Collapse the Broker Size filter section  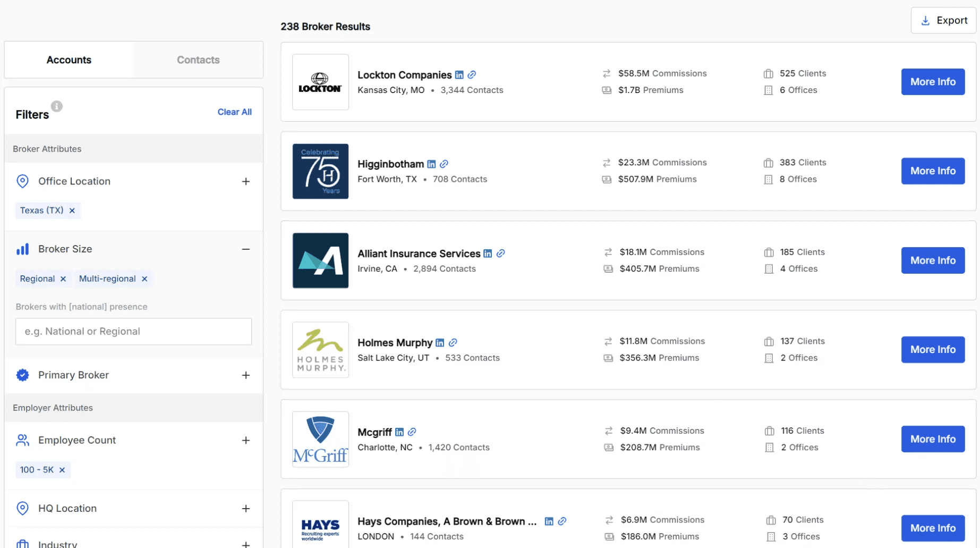(245, 249)
